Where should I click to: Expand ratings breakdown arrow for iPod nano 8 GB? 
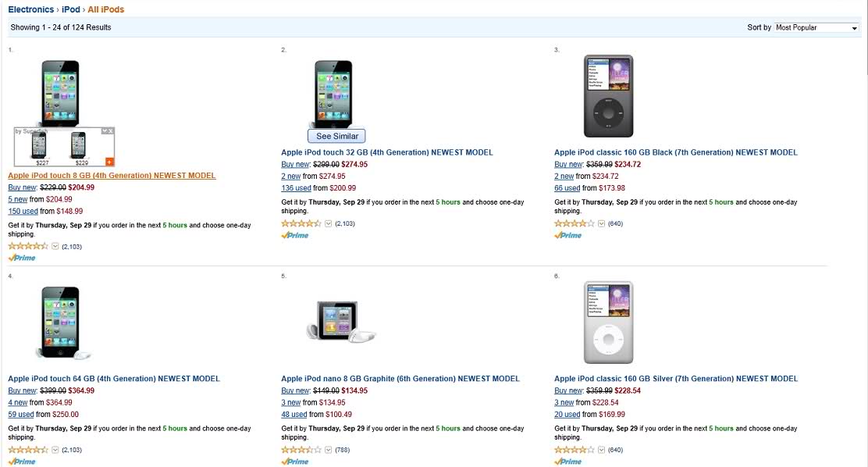point(329,450)
